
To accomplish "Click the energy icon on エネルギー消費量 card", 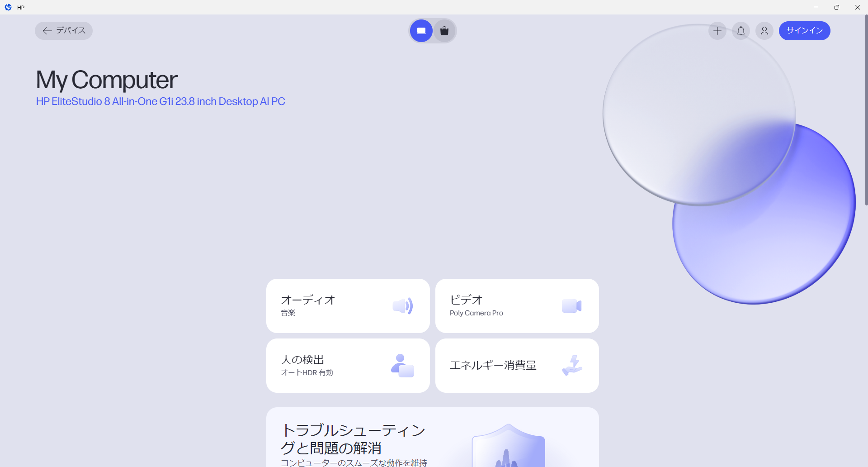I will 572,365.
